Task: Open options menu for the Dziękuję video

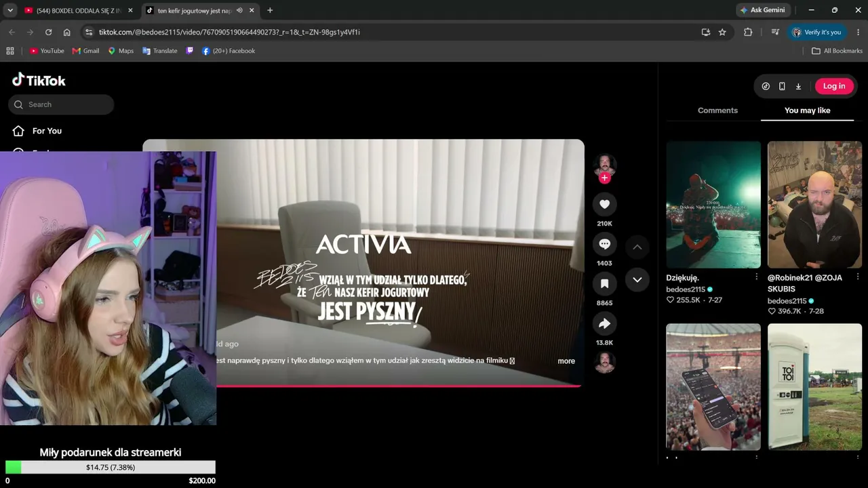Action: point(756,277)
